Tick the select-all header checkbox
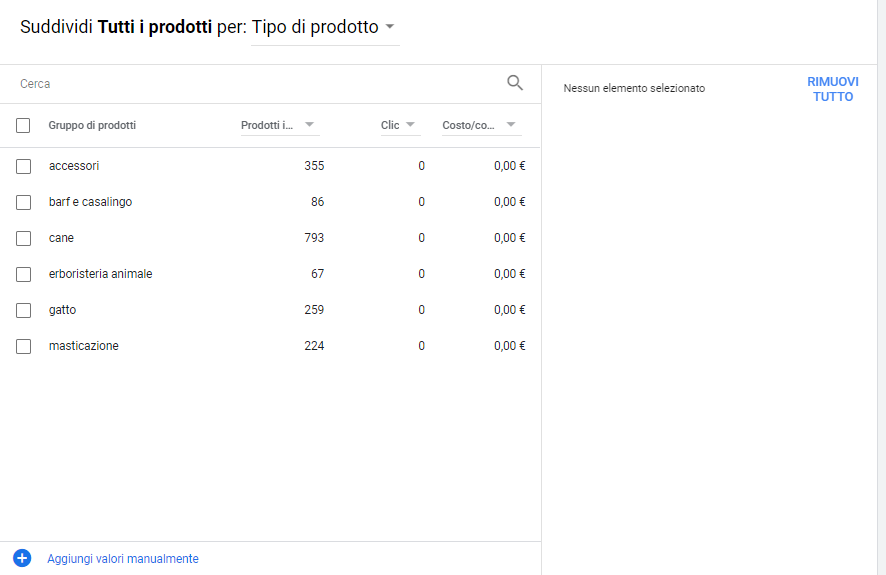The height and width of the screenshot is (575, 886). (23, 125)
